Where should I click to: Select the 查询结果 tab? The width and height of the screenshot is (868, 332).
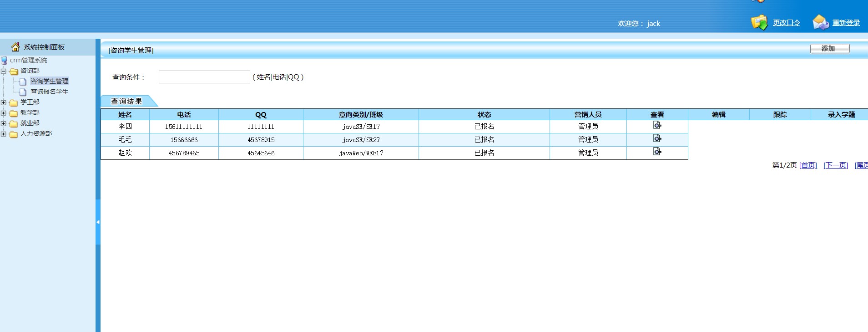pos(127,101)
